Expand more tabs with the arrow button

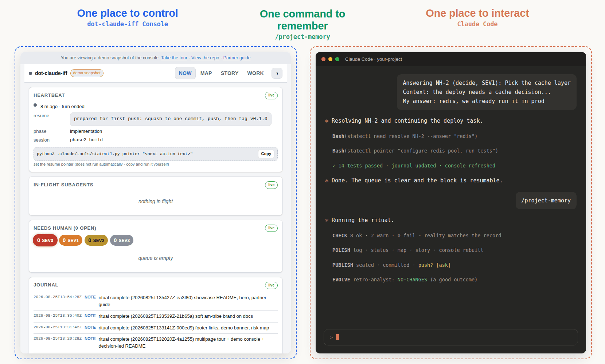[277, 73]
